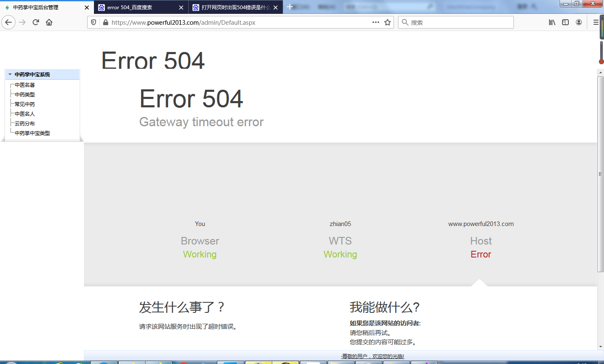
Task: Open a new tab with the + button
Action: click(x=290, y=7)
